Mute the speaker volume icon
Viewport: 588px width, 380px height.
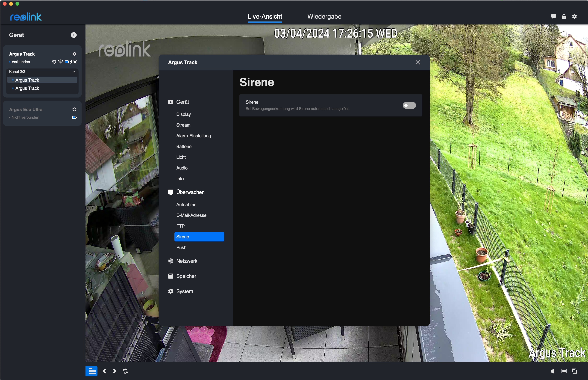tap(553, 371)
